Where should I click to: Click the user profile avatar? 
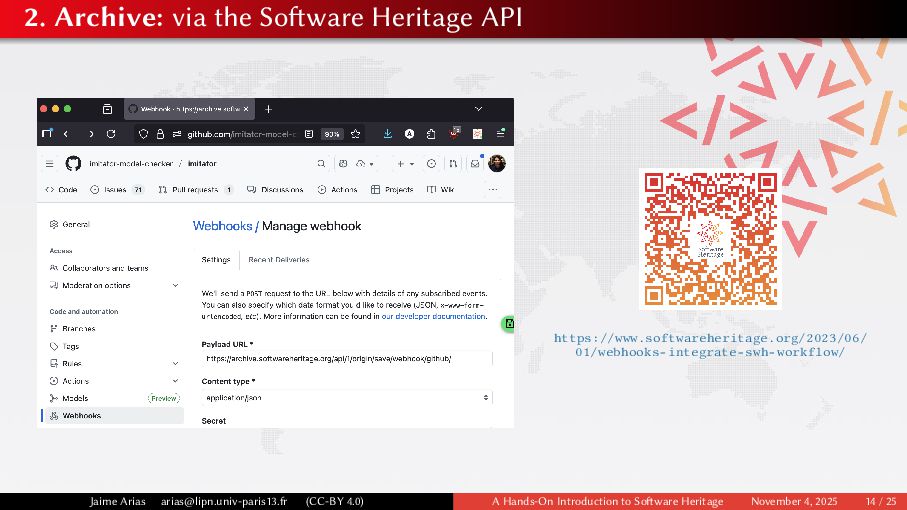[x=497, y=163]
